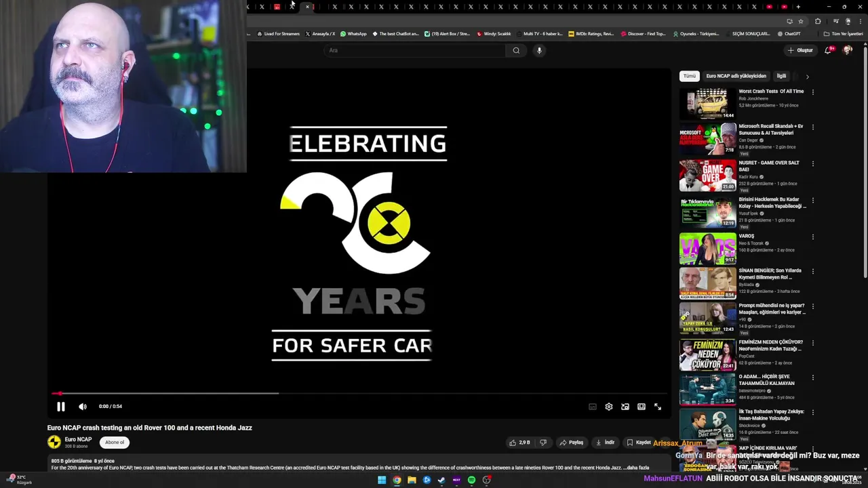Show more filter chips with right arrow
The height and width of the screenshot is (488, 868).
pyautogui.click(x=807, y=77)
